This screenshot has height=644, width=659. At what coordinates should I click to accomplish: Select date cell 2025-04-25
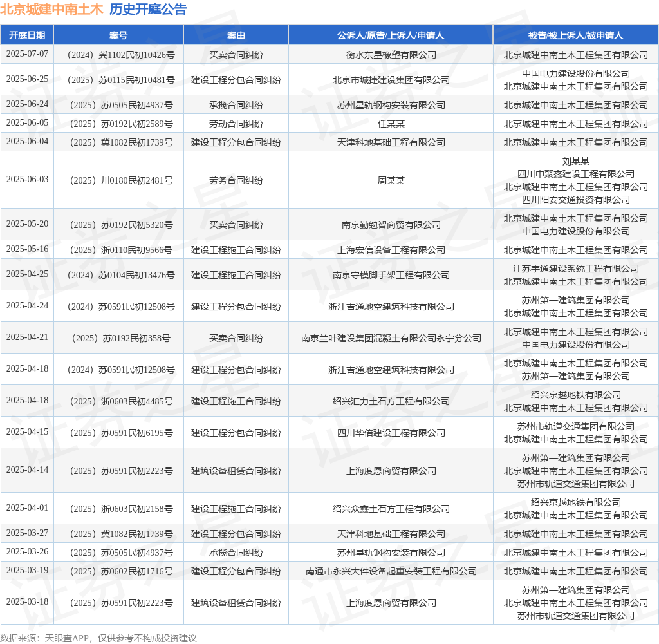(x=27, y=274)
